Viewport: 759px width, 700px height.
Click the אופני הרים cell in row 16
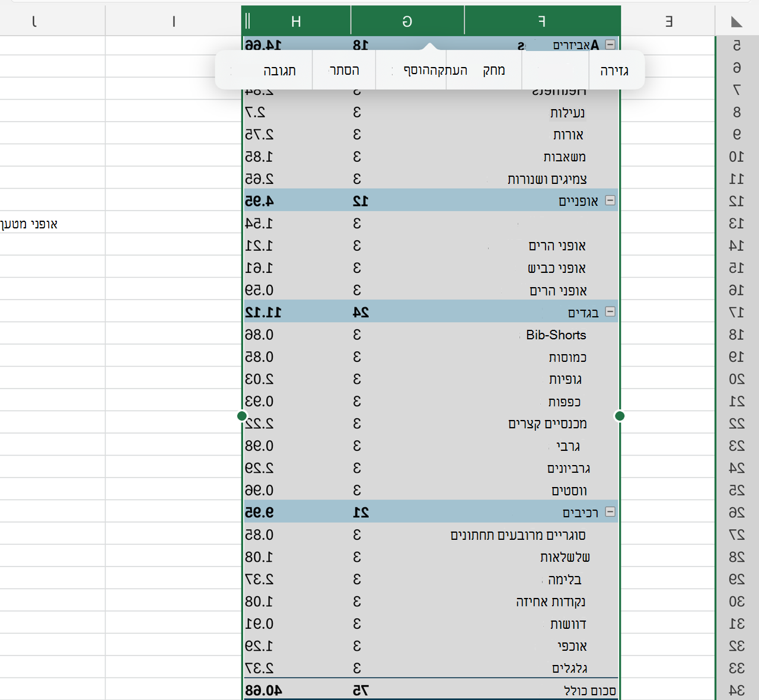click(558, 290)
